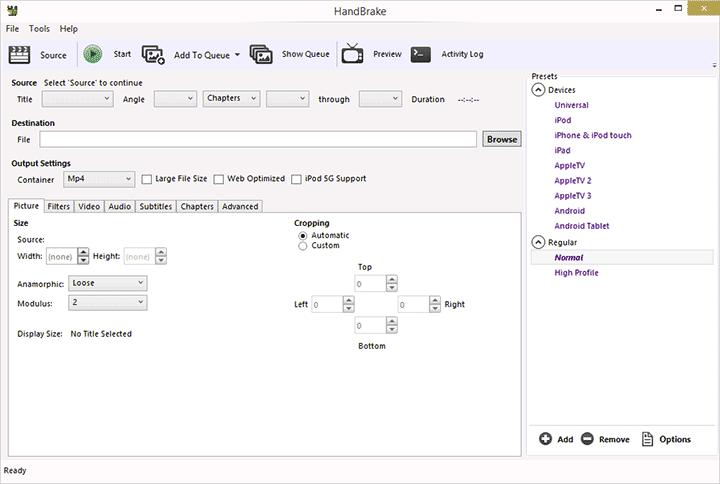Switch to the Advanced tab
This screenshot has width=720, height=484.
click(x=240, y=207)
